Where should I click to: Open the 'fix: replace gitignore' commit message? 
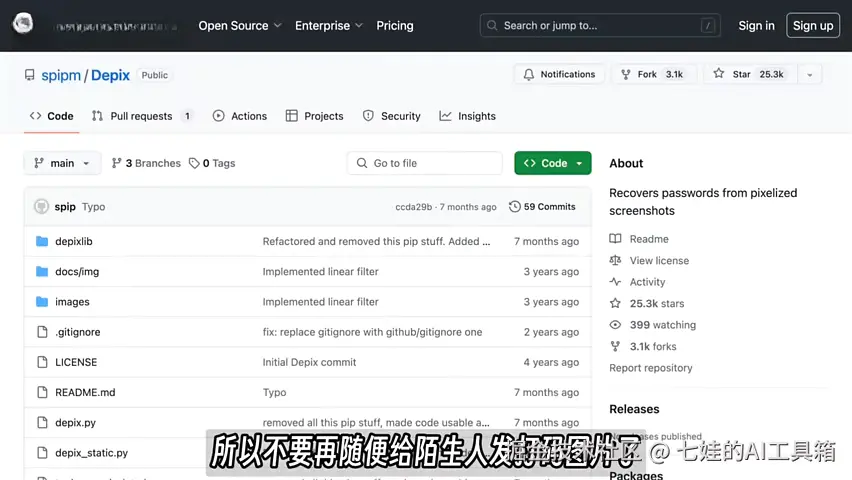pos(372,332)
